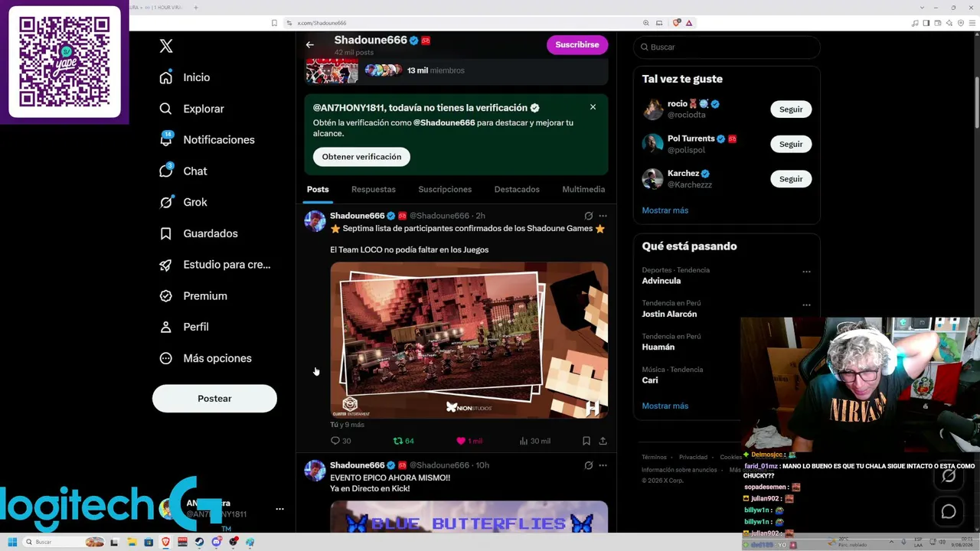Open account switcher three-dot menu
980x551 pixels.
(279, 509)
